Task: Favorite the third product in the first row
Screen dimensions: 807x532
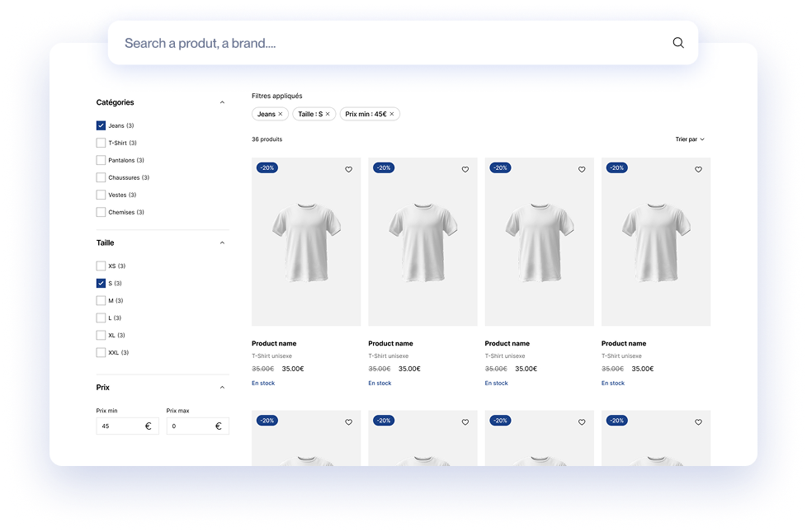Action: [x=582, y=169]
